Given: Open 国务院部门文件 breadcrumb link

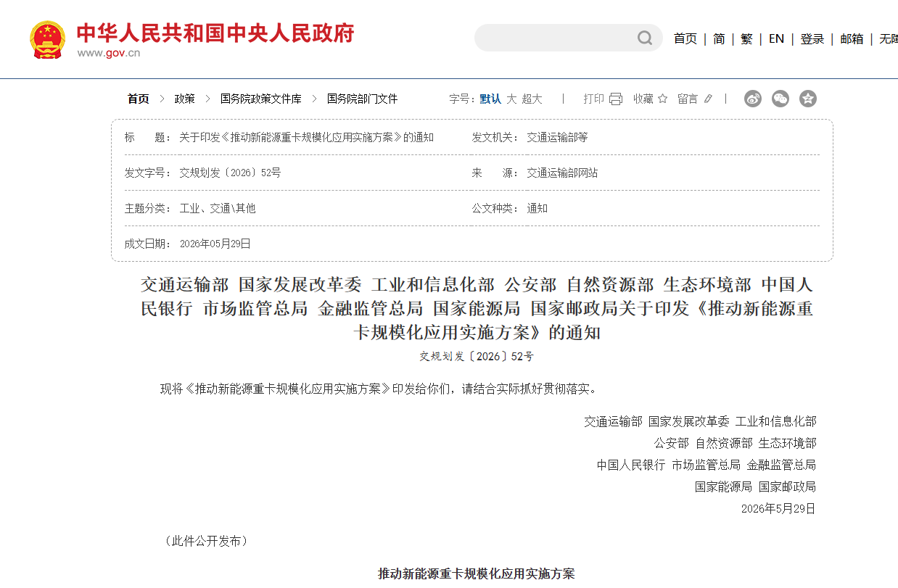Looking at the screenshot, I should 362,99.
